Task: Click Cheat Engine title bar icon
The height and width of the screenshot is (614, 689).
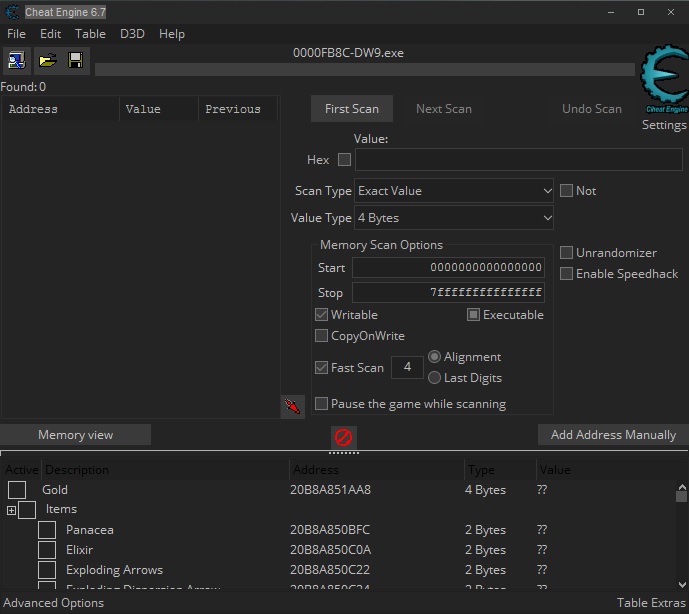Action: click(12, 12)
